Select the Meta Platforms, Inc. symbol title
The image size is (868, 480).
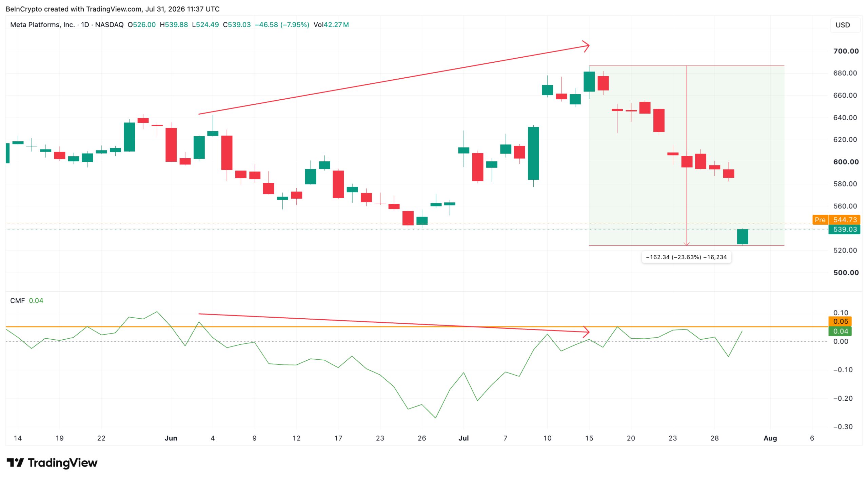click(x=42, y=25)
